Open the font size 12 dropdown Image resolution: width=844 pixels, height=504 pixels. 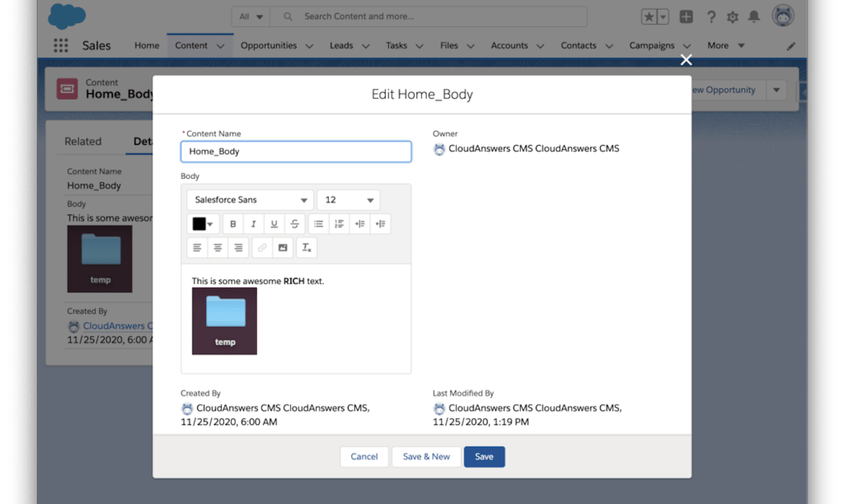pos(348,200)
